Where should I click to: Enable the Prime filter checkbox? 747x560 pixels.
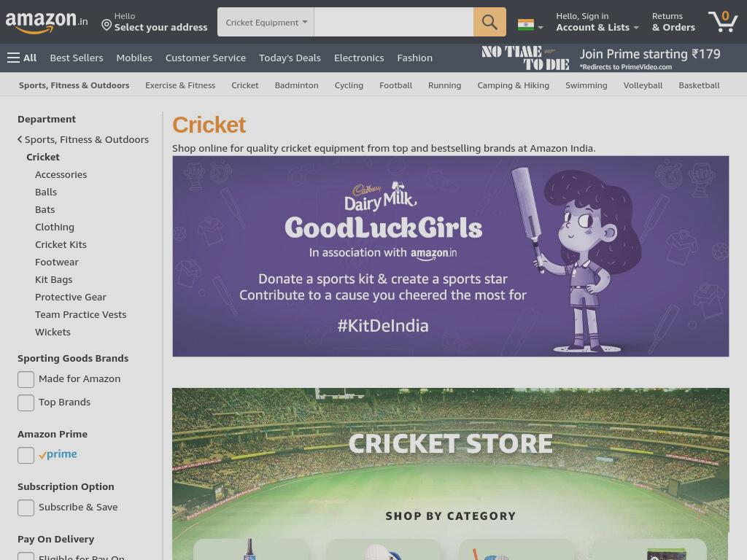(x=26, y=455)
